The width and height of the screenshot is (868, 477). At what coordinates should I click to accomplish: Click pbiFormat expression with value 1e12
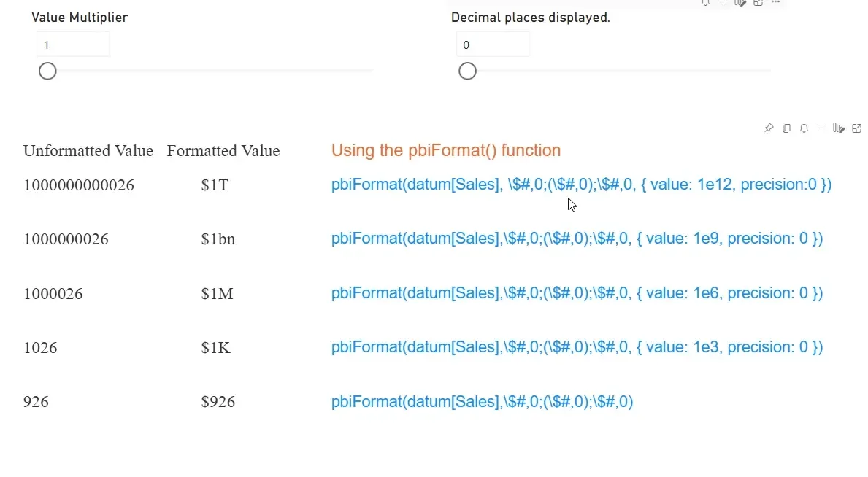coord(581,185)
